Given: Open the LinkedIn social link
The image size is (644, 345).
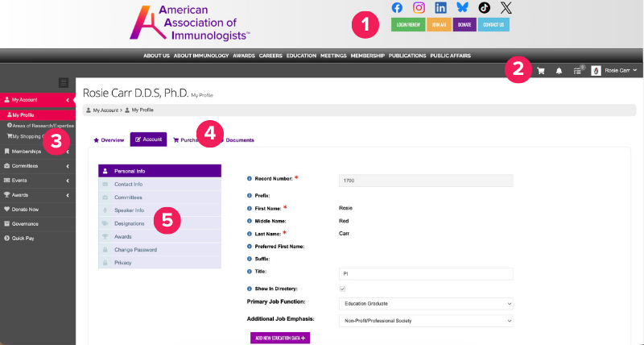Looking at the screenshot, I should 440,7.
